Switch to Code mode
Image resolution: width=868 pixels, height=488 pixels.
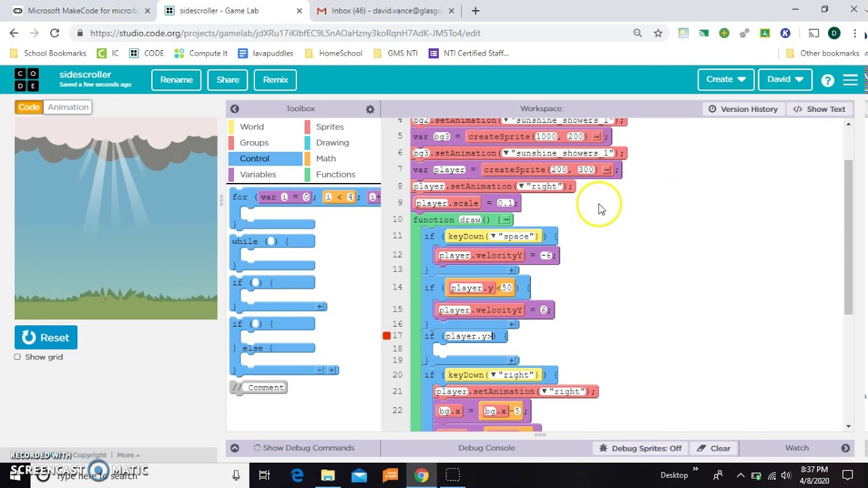pos(29,107)
